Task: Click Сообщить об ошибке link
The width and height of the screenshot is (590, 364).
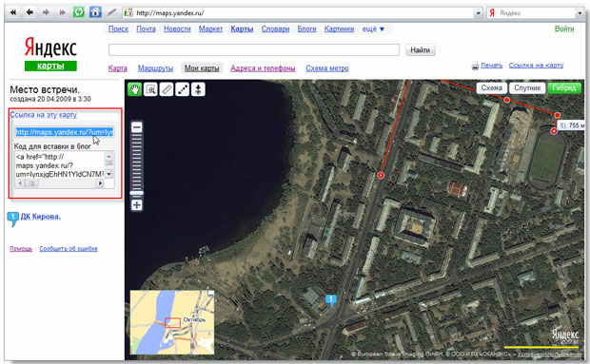Action: click(69, 249)
